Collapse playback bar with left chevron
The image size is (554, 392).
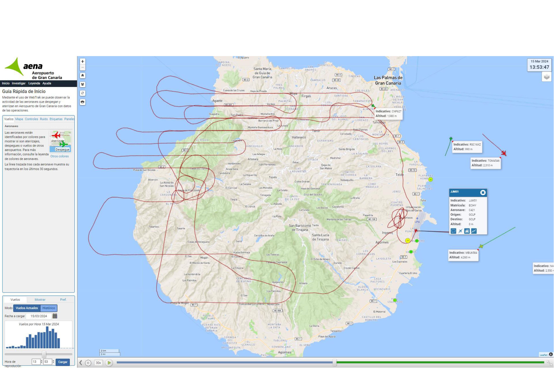coord(81,363)
